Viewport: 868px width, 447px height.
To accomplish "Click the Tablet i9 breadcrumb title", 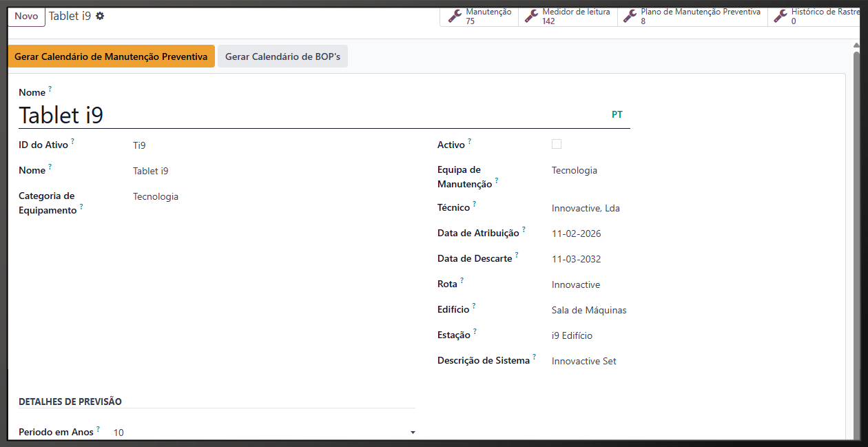I will pyautogui.click(x=70, y=16).
